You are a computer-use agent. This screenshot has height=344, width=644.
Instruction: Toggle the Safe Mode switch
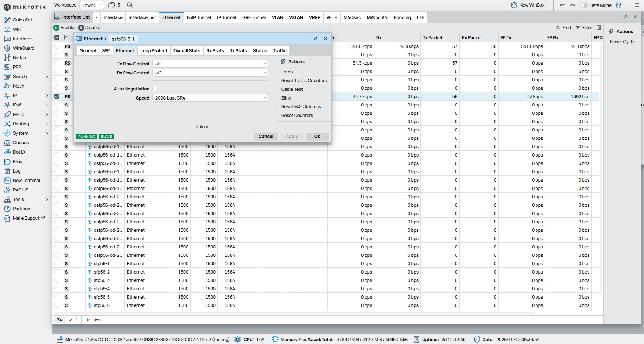583,5
